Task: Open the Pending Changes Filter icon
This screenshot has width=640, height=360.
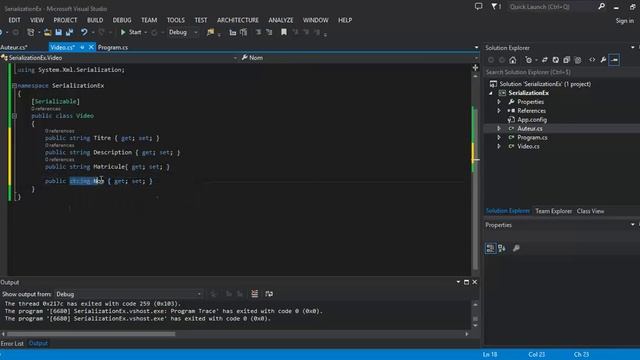Action: coord(529,60)
